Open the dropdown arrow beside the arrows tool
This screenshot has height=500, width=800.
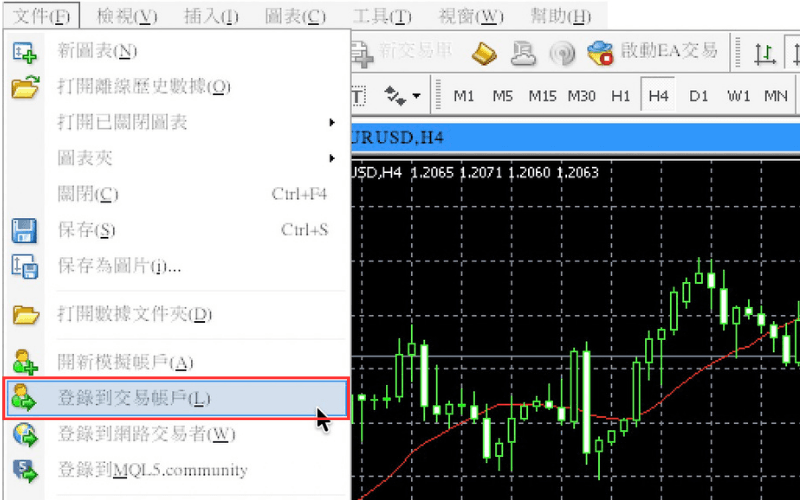[x=417, y=96]
